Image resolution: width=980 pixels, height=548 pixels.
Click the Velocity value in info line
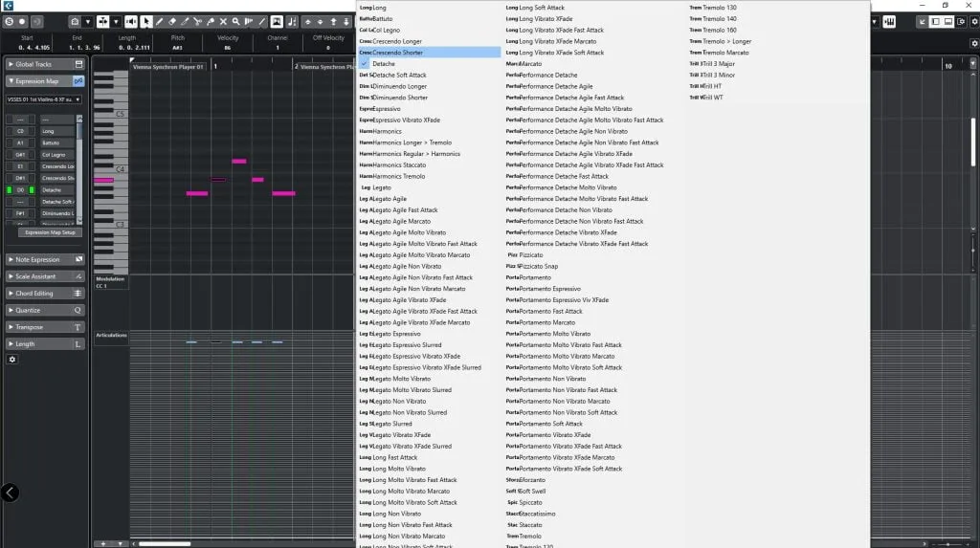point(228,48)
